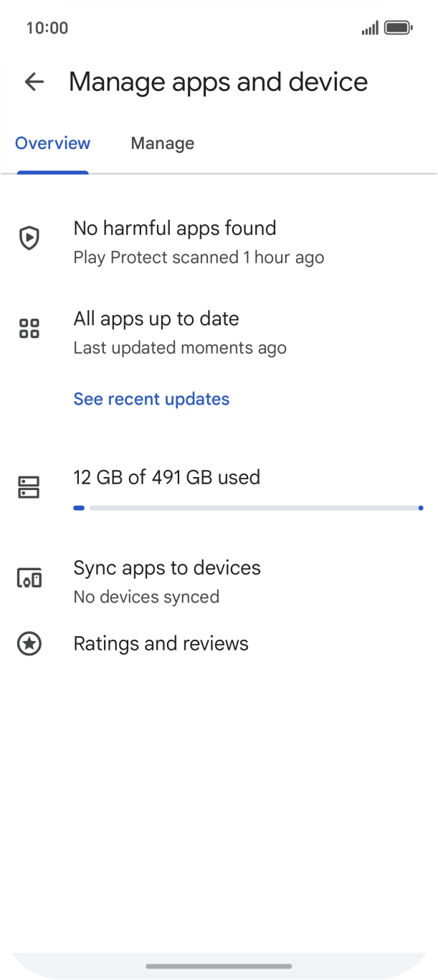Switch to the Manage tab
438x980 pixels.
point(163,143)
